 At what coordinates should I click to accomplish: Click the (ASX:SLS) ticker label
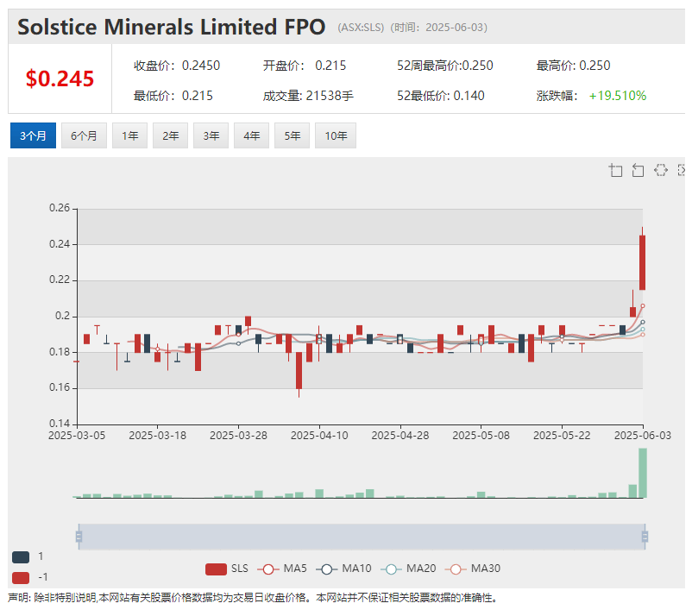coord(361,28)
